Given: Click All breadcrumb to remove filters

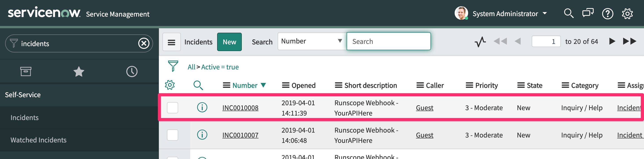Looking at the screenshot, I should (x=192, y=67).
